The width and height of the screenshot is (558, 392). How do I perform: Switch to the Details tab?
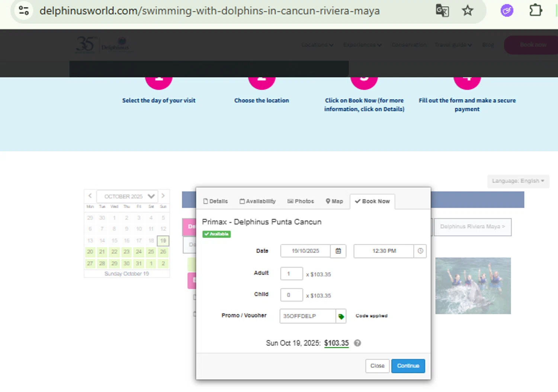[216, 201]
